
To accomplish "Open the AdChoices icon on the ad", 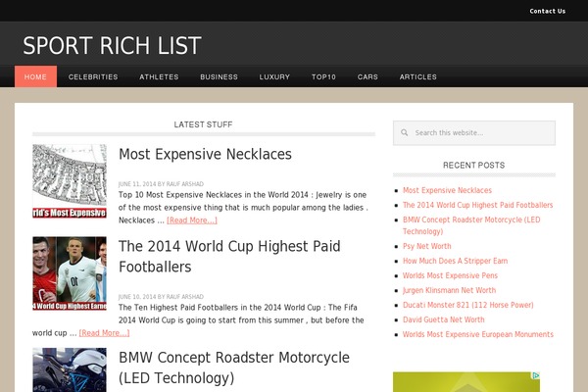I will click(536, 375).
